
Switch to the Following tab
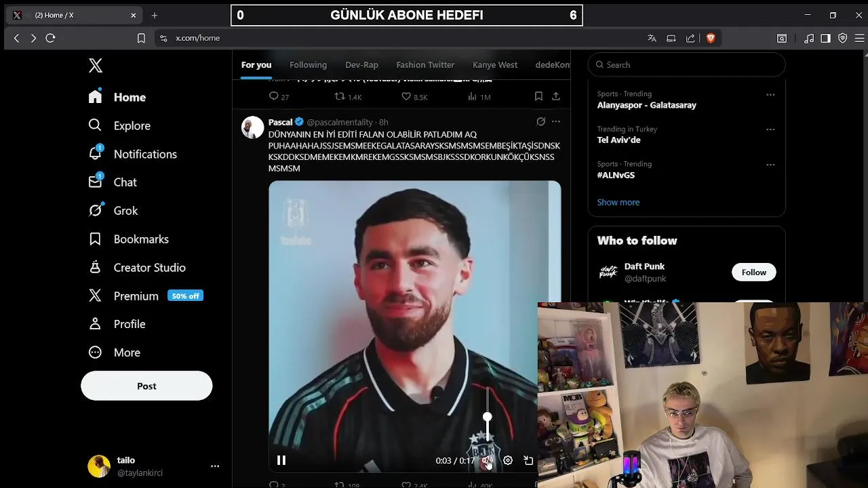point(308,65)
